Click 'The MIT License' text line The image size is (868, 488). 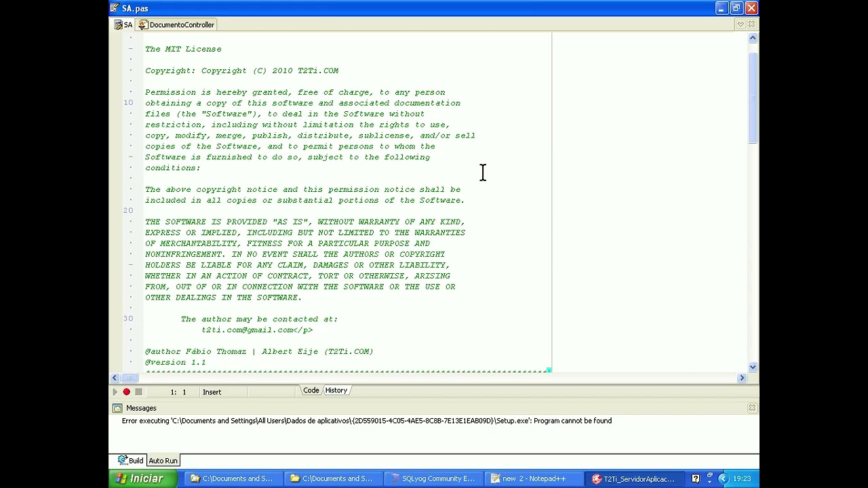pyautogui.click(x=183, y=49)
